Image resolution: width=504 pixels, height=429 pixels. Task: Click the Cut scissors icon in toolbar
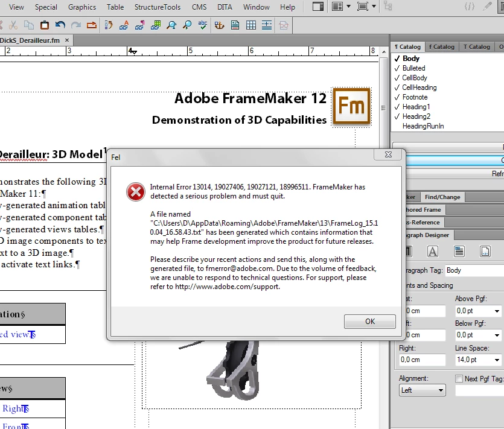13,25
